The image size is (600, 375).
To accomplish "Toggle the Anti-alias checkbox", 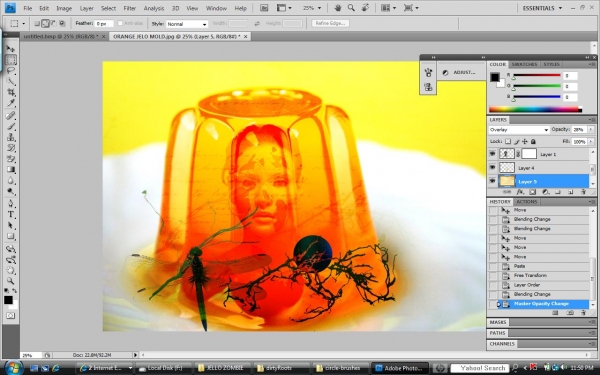I will [120, 23].
